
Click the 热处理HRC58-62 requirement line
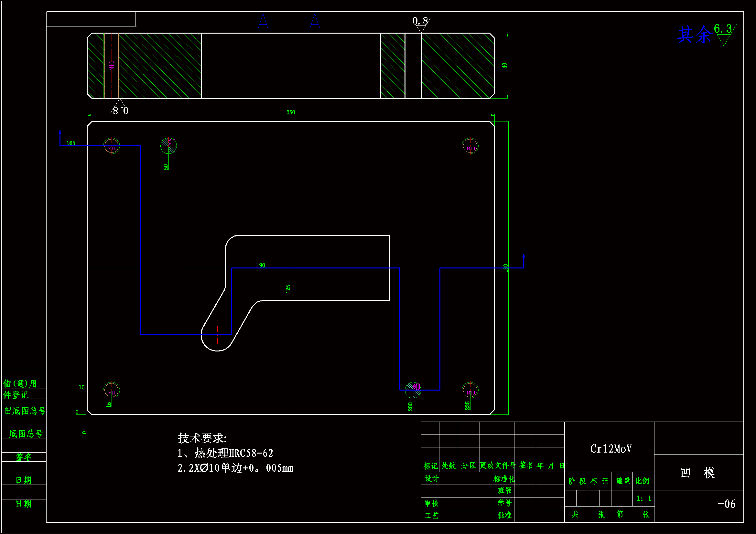click(x=226, y=453)
